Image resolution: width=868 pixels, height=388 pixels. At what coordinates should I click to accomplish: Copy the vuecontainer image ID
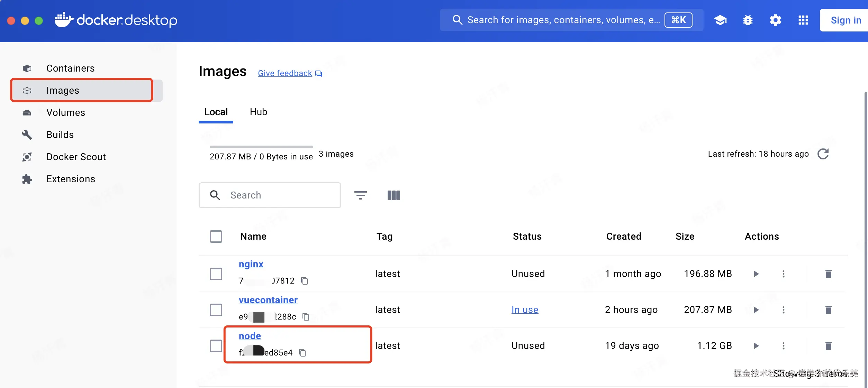point(306,317)
